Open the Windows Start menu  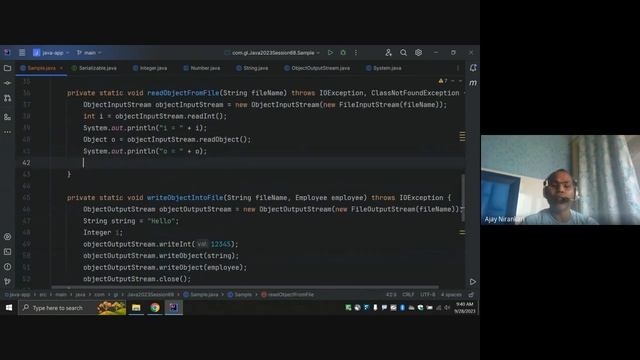9,308
